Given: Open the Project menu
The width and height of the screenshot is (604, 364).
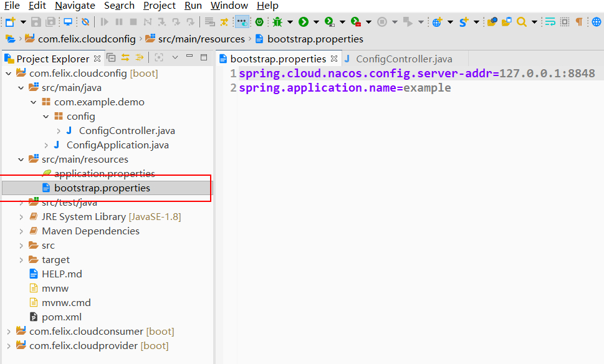Looking at the screenshot, I should point(160,6).
